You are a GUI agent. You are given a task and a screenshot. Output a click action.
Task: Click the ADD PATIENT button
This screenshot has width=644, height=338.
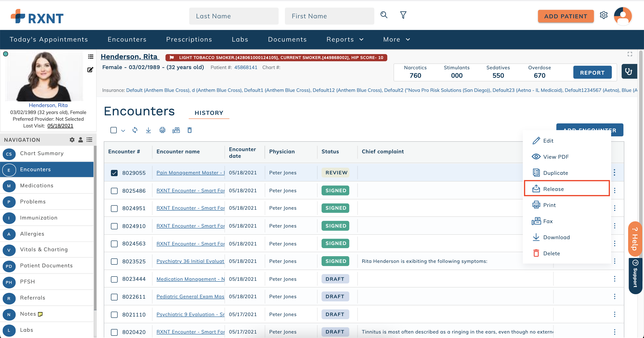click(566, 16)
